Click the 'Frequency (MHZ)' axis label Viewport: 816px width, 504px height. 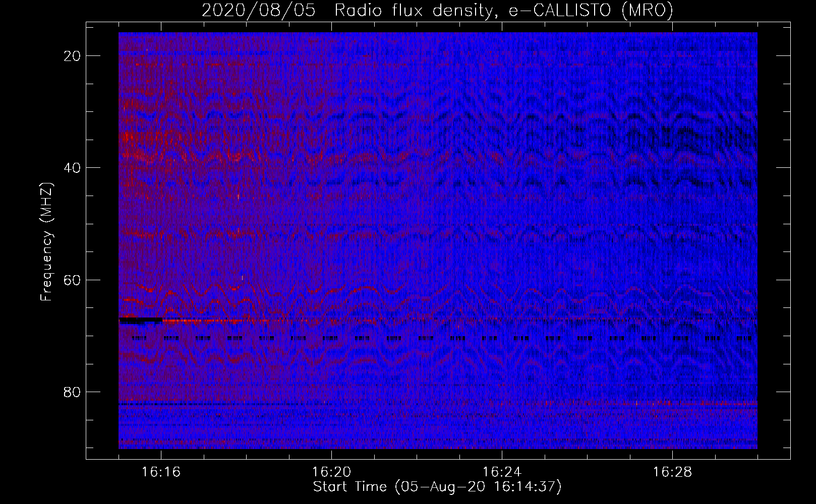46,242
